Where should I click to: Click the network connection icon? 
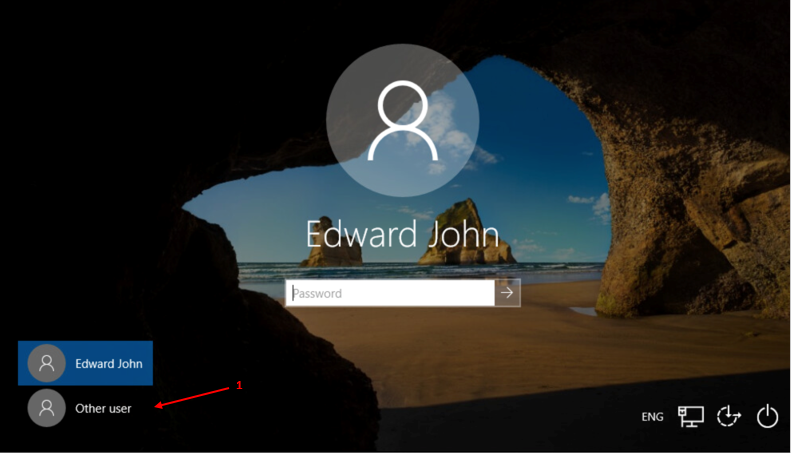pyautogui.click(x=691, y=417)
